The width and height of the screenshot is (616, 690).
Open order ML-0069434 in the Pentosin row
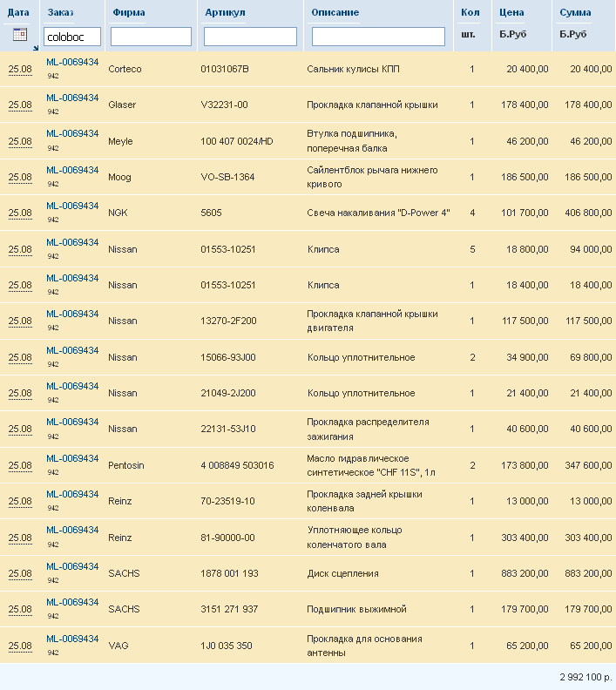[x=72, y=458]
